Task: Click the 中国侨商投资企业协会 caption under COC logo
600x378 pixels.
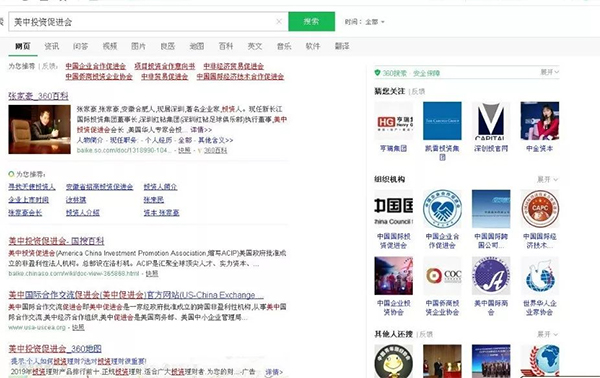Action: click(x=442, y=308)
